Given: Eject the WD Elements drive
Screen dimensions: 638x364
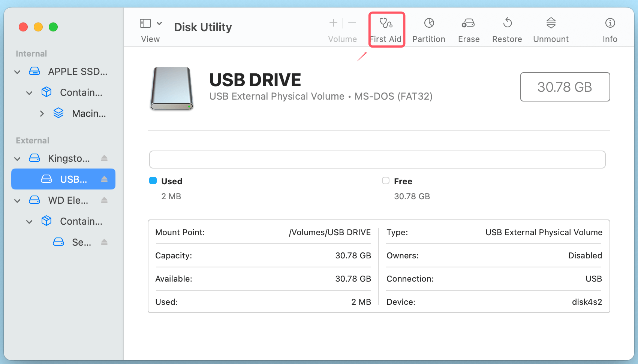Looking at the screenshot, I should point(104,200).
